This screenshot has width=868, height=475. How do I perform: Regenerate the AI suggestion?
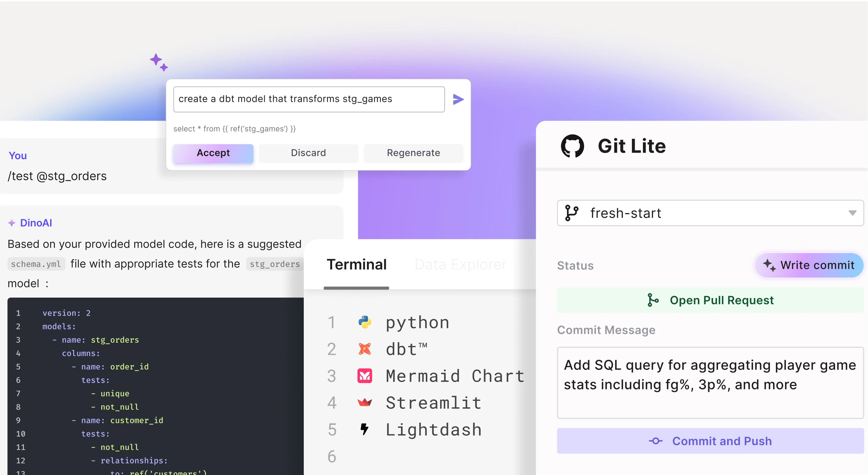[413, 153]
